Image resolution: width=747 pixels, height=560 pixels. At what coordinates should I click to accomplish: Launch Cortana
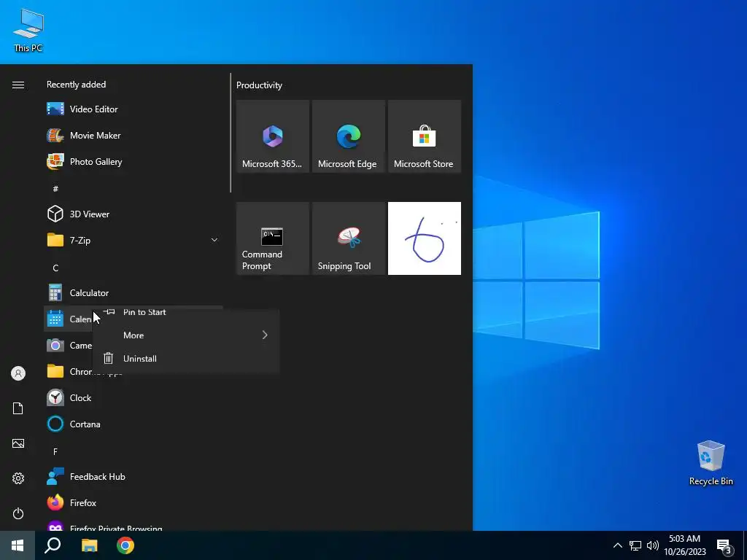[x=133, y=424]
